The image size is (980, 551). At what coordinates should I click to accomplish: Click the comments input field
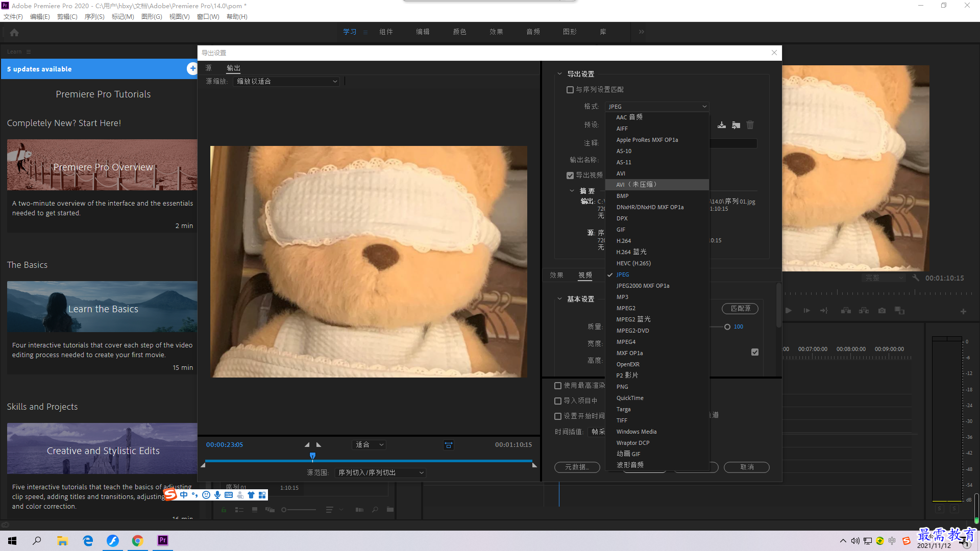point(733,143)
